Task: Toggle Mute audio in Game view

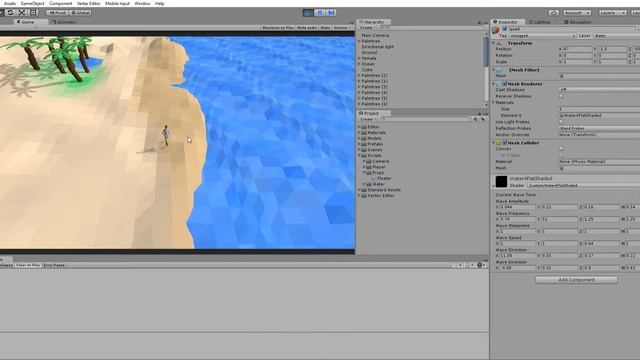Action: (307, 28)
